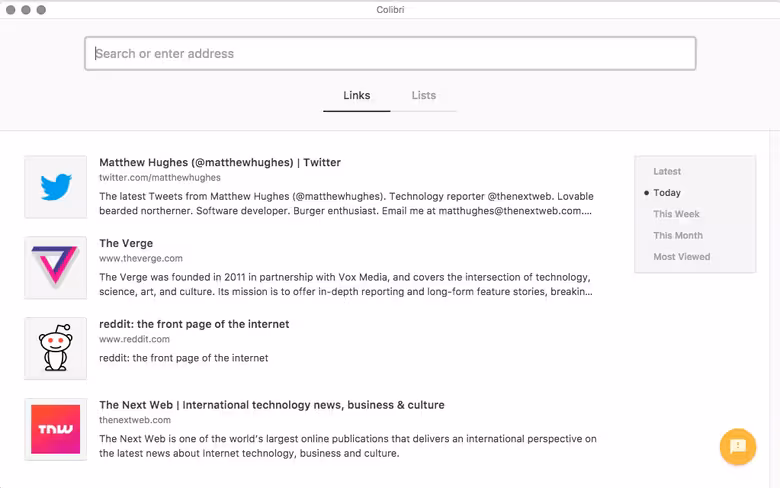Select the This Week filter
This screenshot has height=488, width=780.
[676, 214]
